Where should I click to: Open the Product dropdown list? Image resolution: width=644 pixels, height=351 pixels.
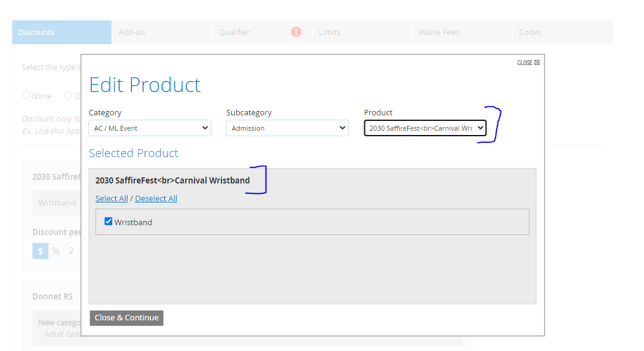point(424,128)
